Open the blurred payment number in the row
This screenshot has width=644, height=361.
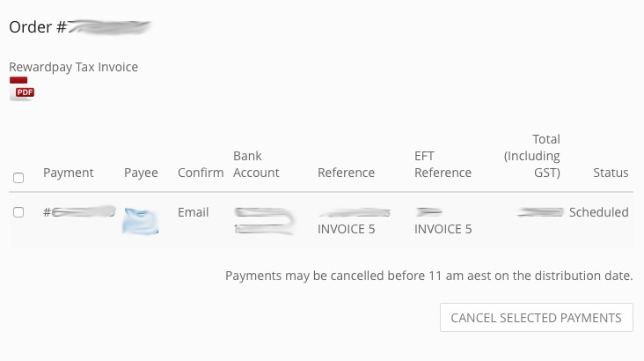tap(80, 212)
